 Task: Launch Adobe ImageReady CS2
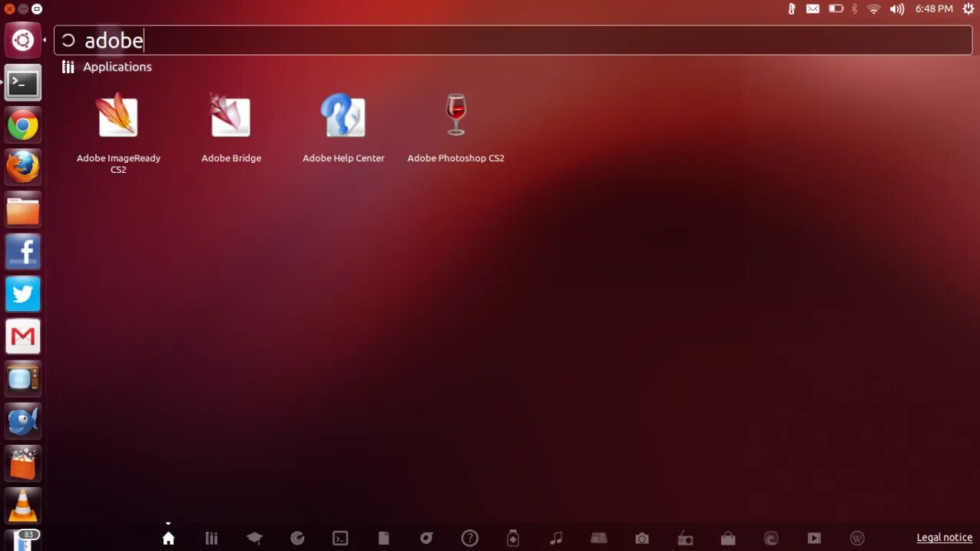(118, 132)
